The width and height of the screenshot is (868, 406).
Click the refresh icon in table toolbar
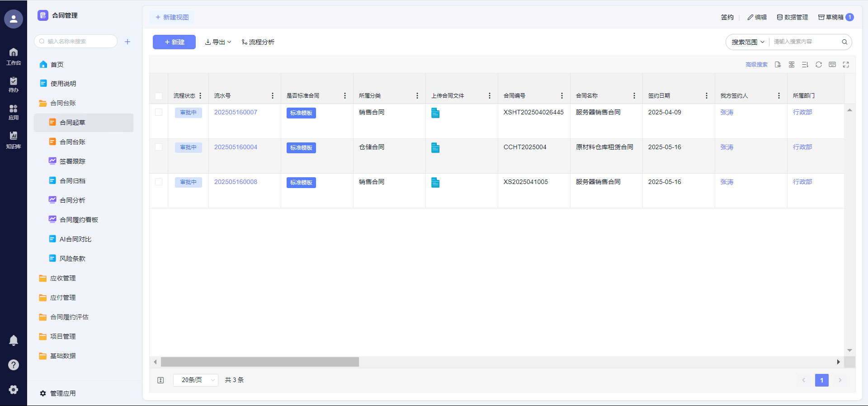[818, 65]
